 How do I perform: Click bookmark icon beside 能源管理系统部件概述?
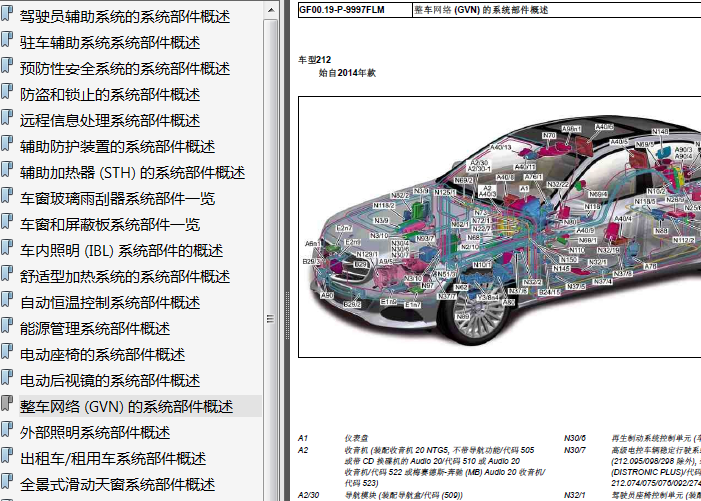[7, 325]
